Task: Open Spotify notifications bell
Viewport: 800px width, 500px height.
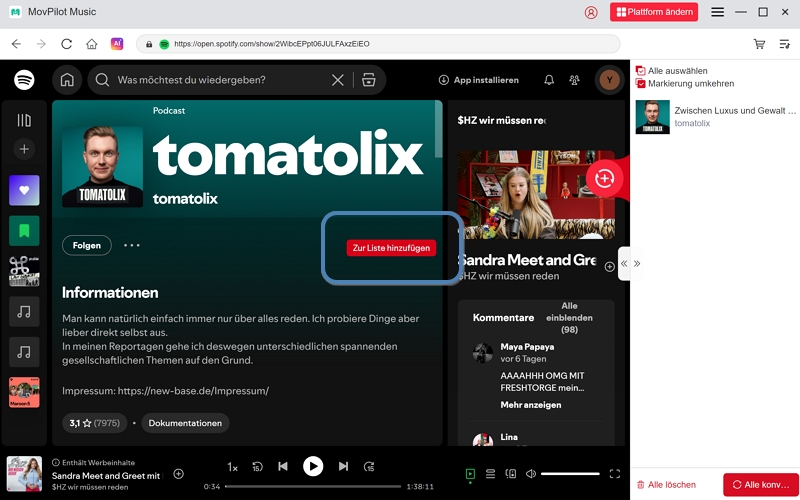Action: 549,80
